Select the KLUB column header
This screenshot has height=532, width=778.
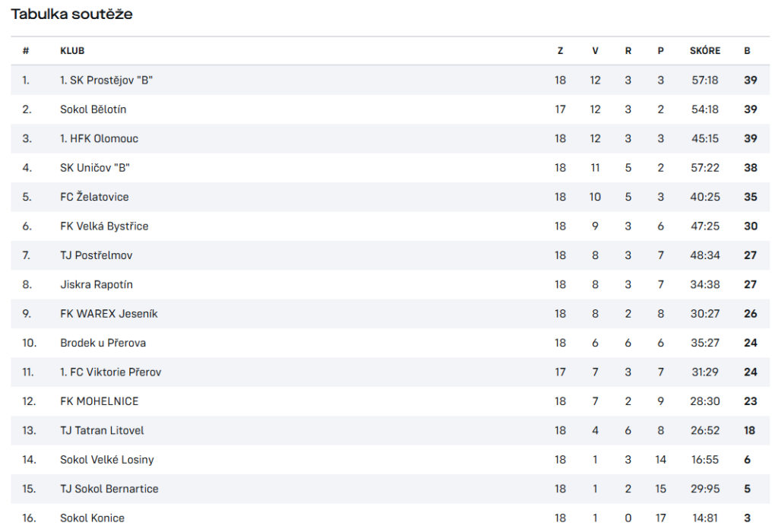click(72, 51)
